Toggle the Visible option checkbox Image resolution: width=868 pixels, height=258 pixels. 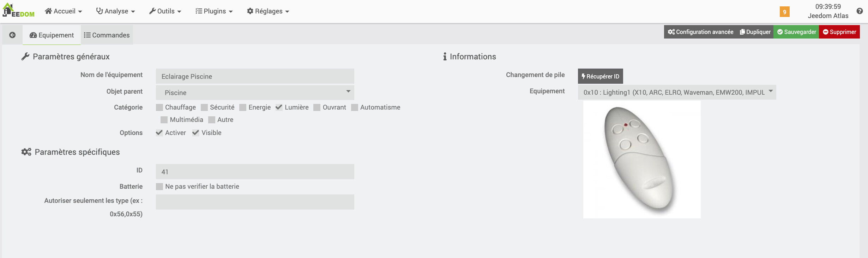click(196, 133)
